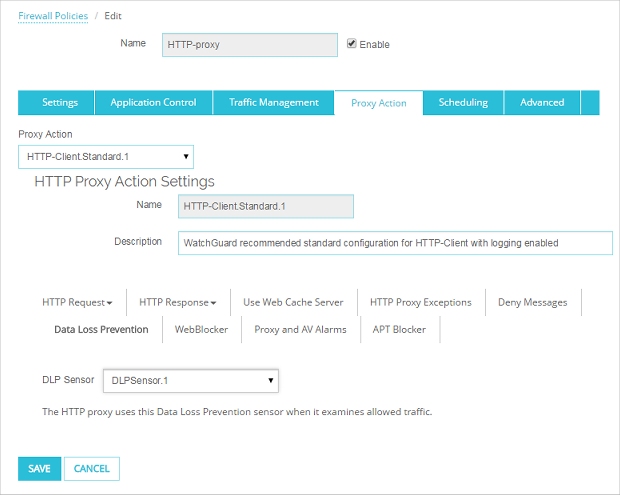The image size is (620, 495).
Task: Click into the Description text field
Action: (394, 243)
